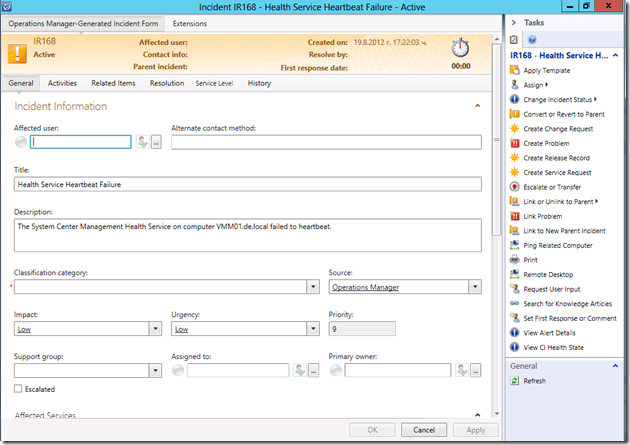The width and height of the screenshot is (630, 445).
Task: Open the Classification category dropdown
Action: tap(313, 288)
